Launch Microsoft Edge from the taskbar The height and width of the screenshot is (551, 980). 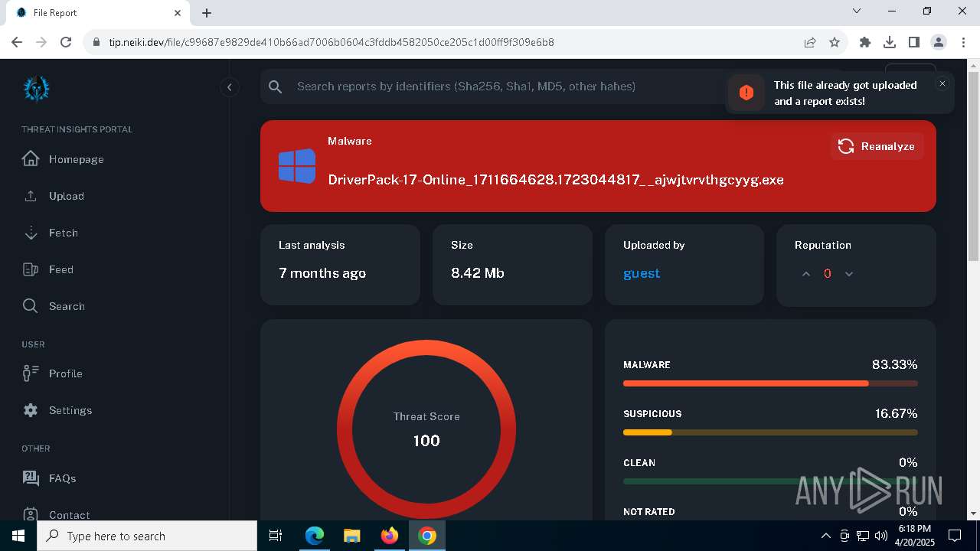[315, 536]
